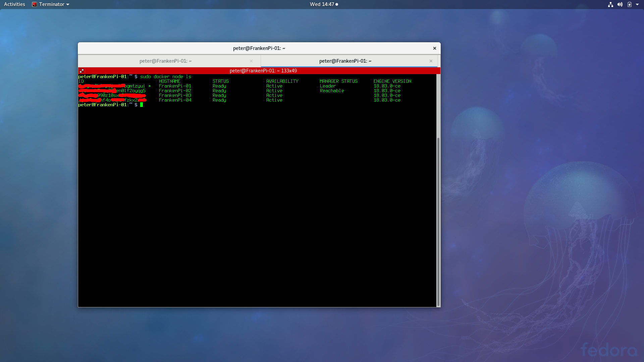This screenshot has height=362, width=644.
Task: Click the battery charging icon
Action: pyautogui.click(x=629, y=4)
